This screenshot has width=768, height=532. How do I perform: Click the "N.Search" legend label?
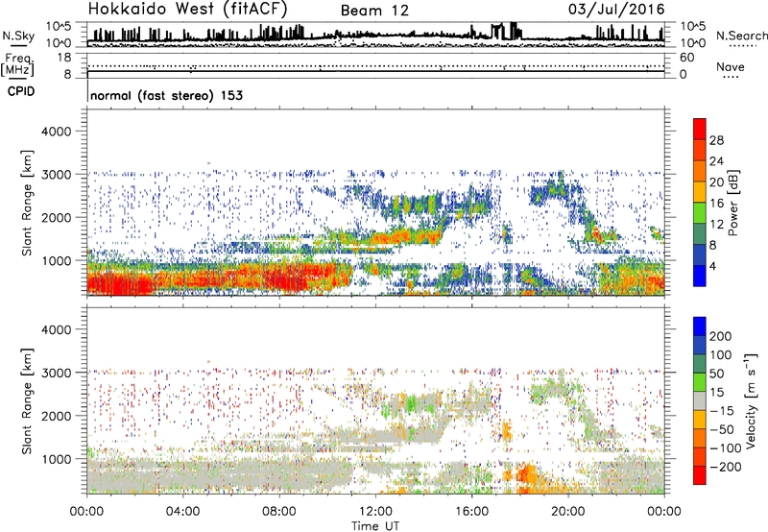click(742, 36)
